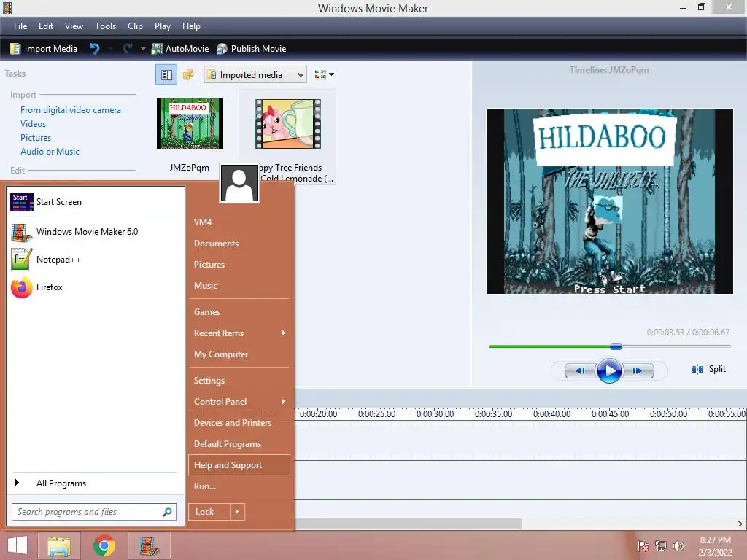Screen dimensions: 747x560
Task: Expand the Control Panel submenu arrow
Action: (284, 402)
